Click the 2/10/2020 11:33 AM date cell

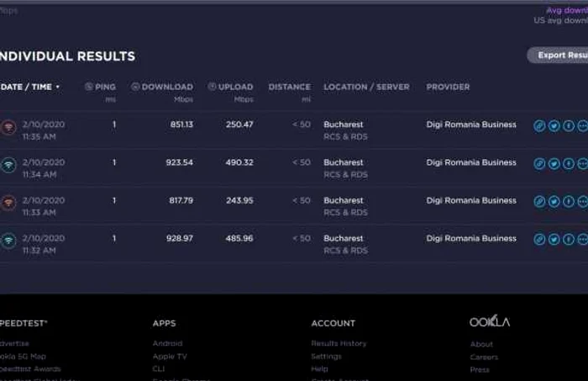43,206
